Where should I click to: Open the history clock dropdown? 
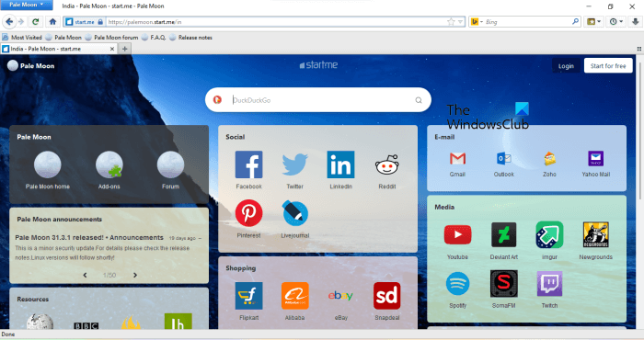point(616,22)
